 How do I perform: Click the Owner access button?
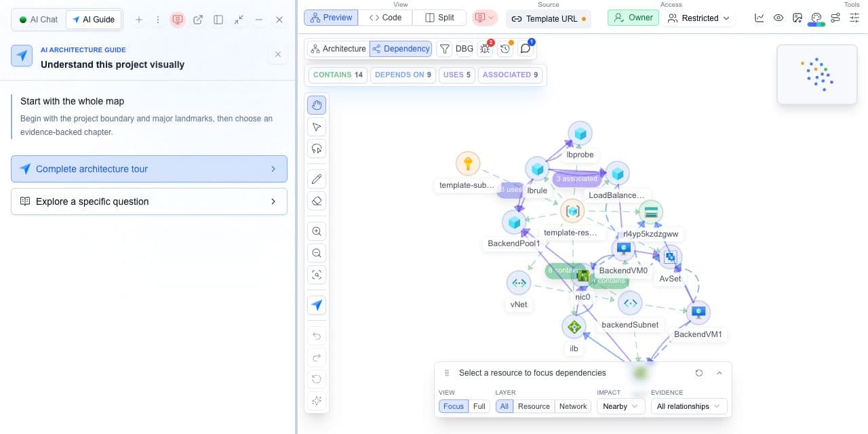tap(633, 18)
